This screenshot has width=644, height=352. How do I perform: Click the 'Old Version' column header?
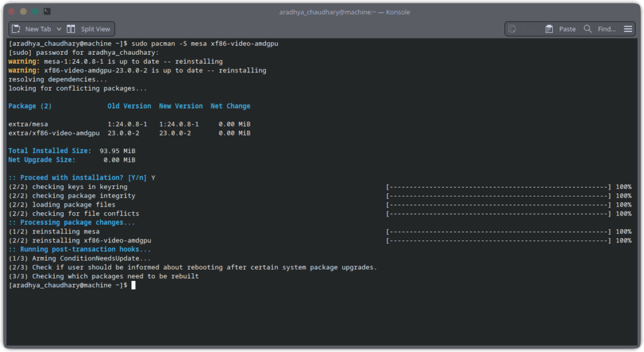click(x=129, y=106)
